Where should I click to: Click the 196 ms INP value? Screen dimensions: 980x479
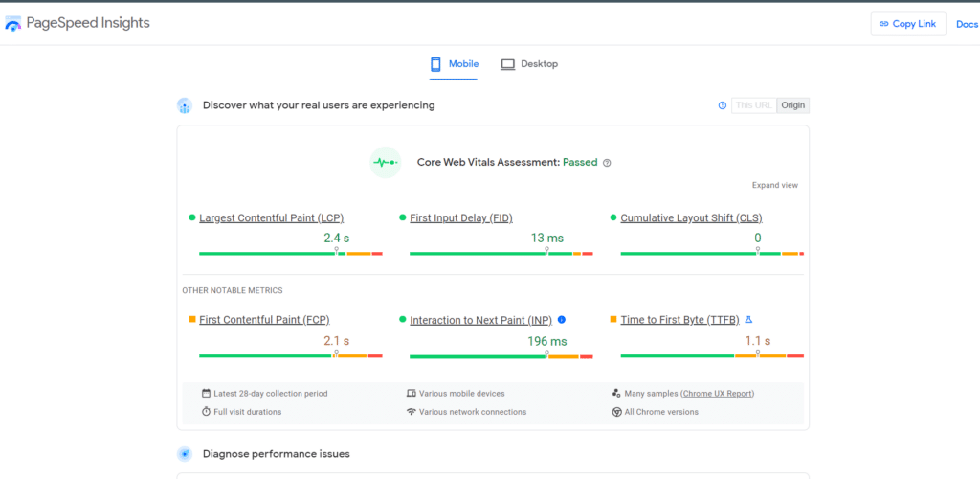point(546,341)
